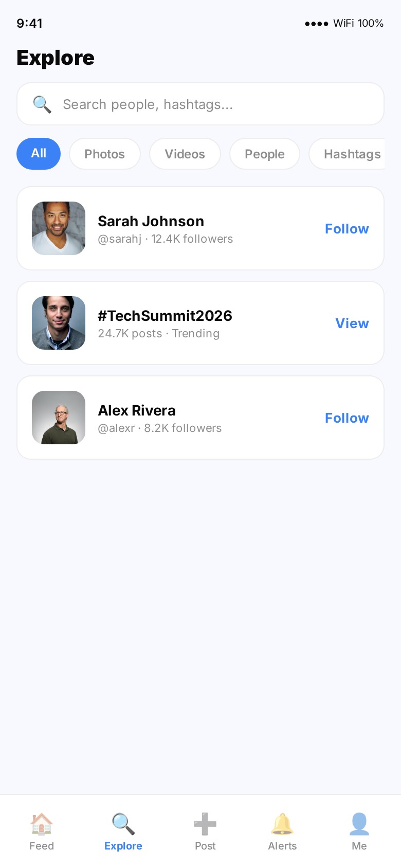Viewport: 401px width, 868px height.
Task: Go to Me profile icon
Action: (x=359, y=824)
